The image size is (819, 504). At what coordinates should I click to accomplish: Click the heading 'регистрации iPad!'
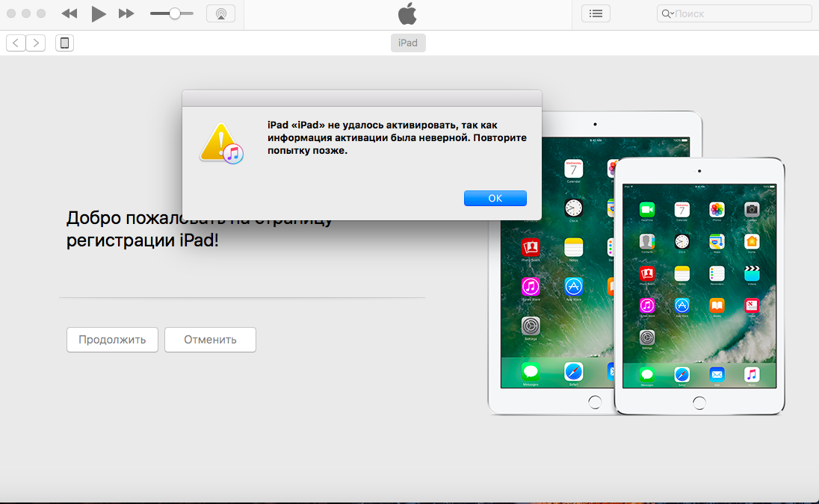(142, 240)
